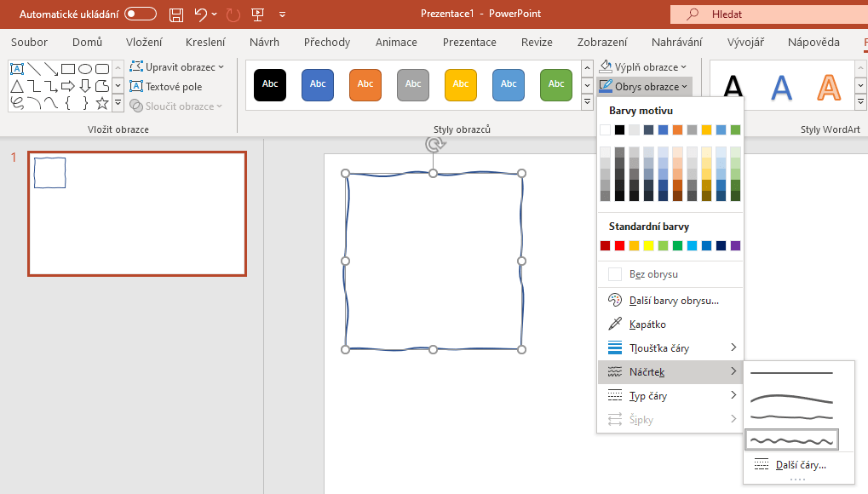Image resolution: width=868 pixels, height=494 pixels.
Task: Click the Undo arrow icon
Action: (201, 14)
